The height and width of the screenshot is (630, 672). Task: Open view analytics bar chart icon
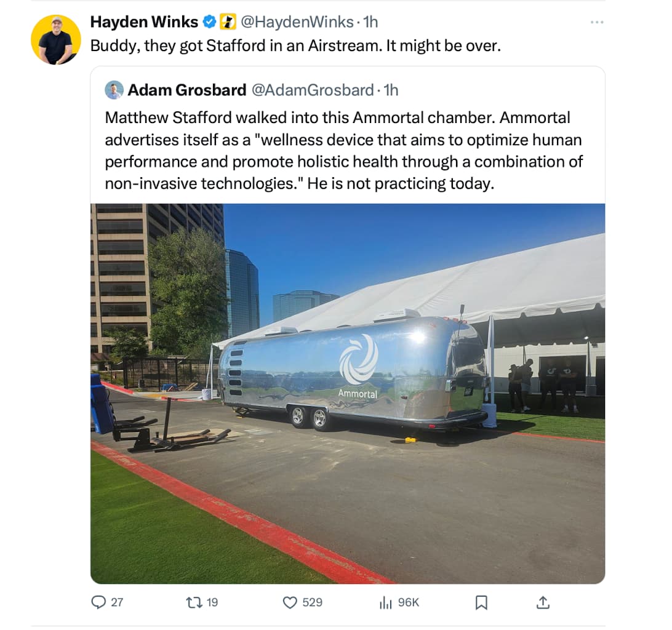(386, 602)
